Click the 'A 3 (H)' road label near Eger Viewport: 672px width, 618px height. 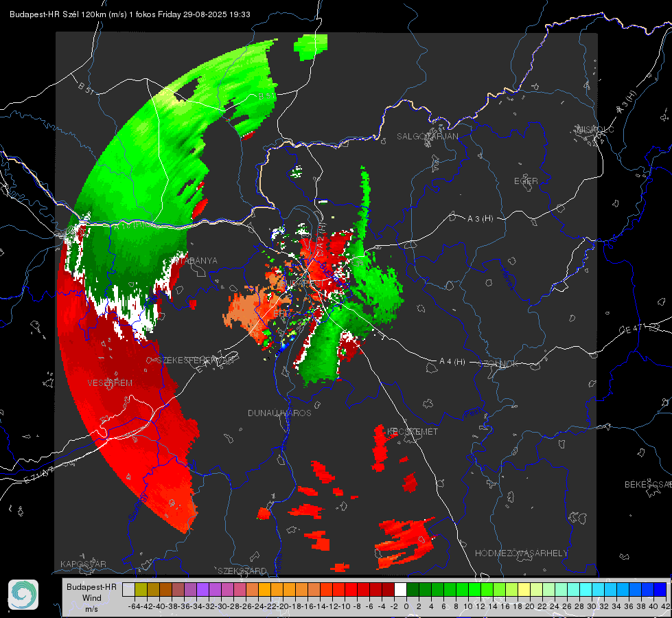(480, 219)
